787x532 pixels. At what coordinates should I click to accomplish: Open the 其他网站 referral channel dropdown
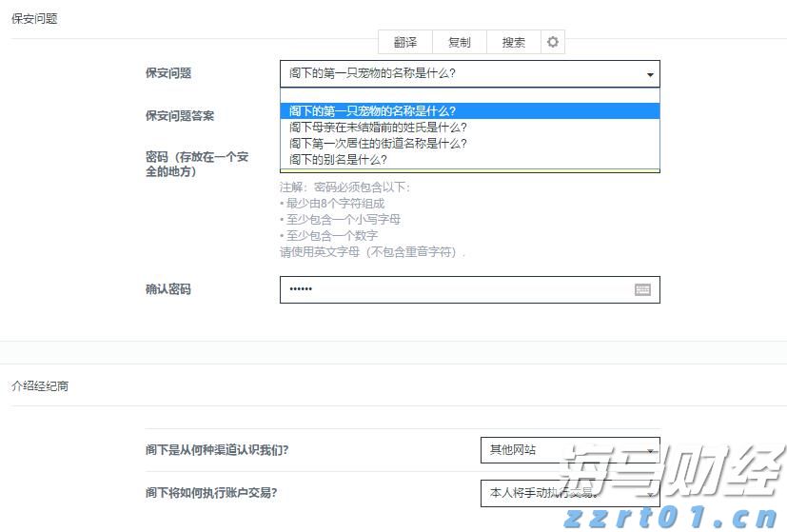pyautogui.click(x=569, y=450)
